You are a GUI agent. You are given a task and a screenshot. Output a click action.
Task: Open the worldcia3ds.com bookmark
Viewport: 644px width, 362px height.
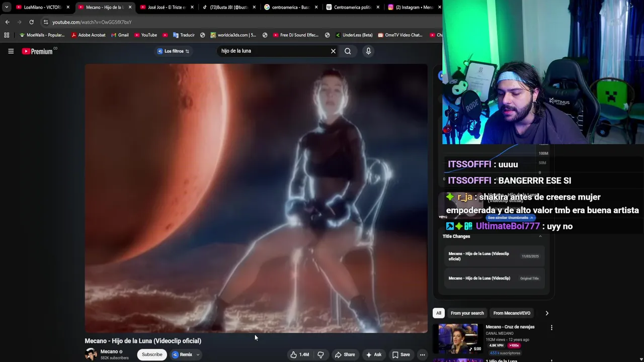click(x=233, y=35)
